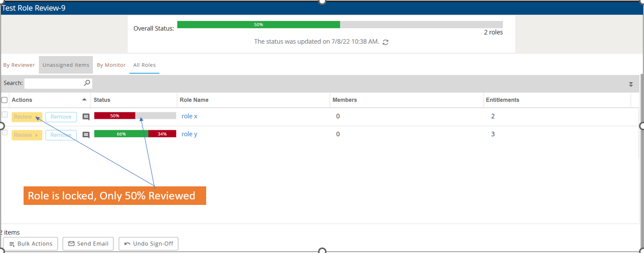Screen dimensions: 644x253
Task: Check the role x row checkbox
Action: coord(5,115)
